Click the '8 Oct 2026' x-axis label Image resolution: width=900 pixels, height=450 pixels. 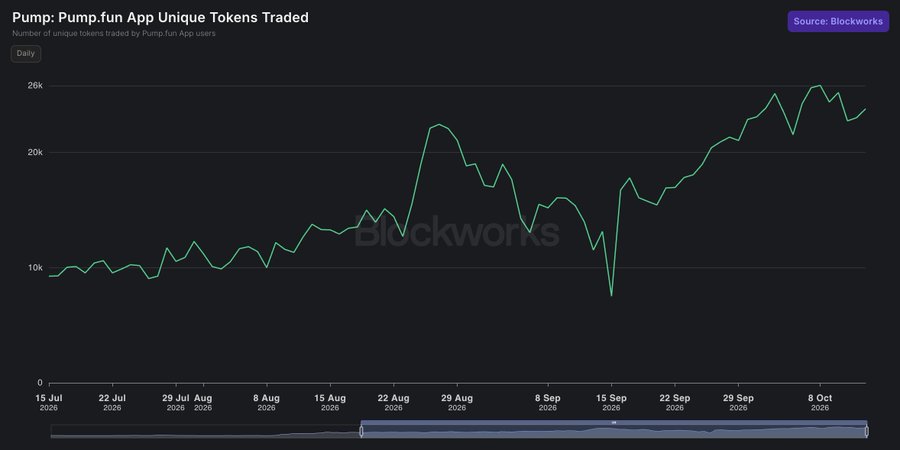pyautogui.click(x=820, y=402)
